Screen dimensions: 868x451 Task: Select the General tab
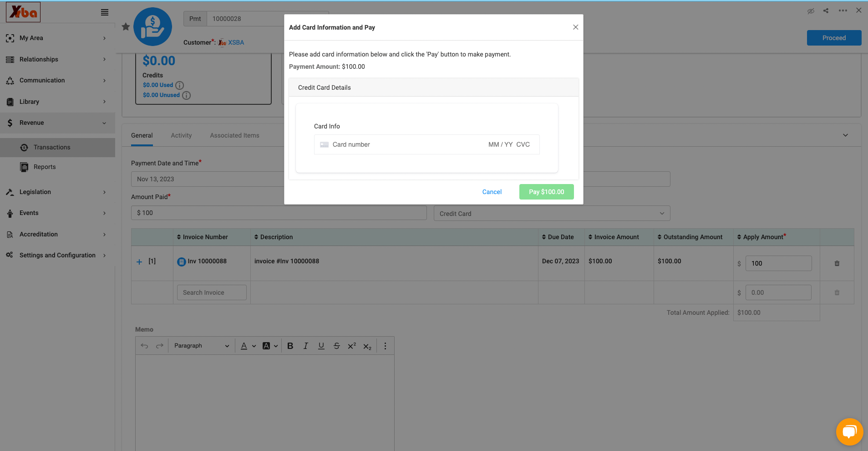[x=142, y=135]
